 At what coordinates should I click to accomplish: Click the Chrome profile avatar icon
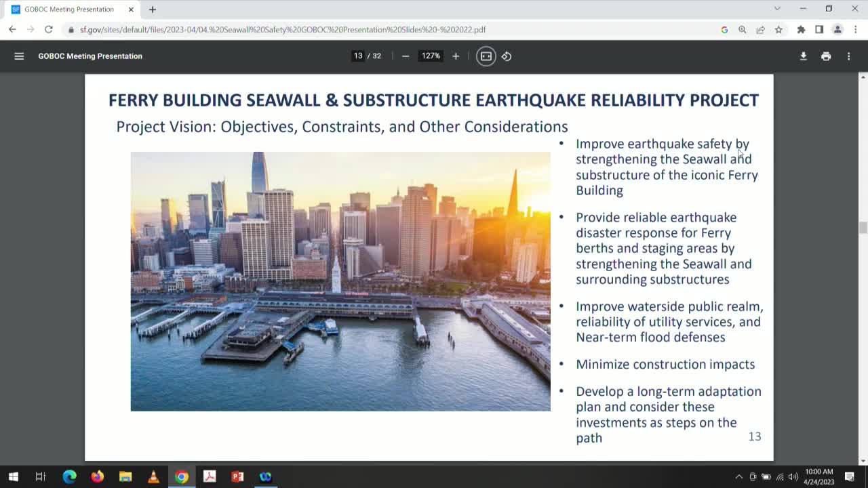coord(836,30)
